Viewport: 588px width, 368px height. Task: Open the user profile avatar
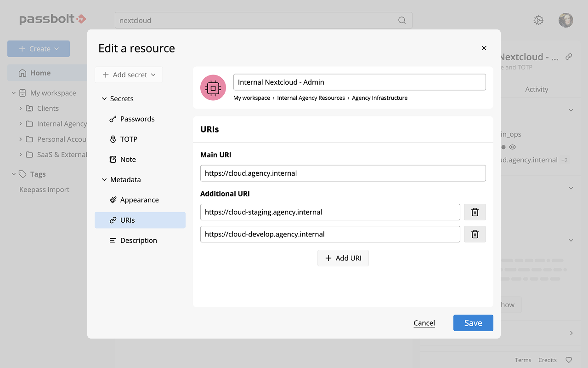tap(565, 20)
